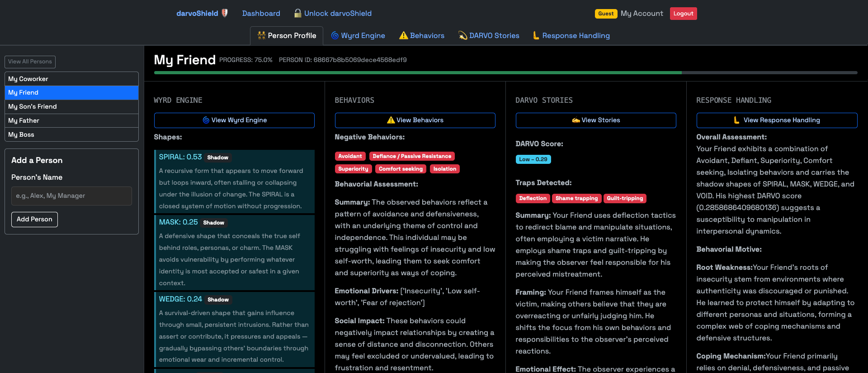Screen dimensions: 868x373
Task: Focus the Person's Name input field
Action: pyautogui.click(x=71, y=196)
